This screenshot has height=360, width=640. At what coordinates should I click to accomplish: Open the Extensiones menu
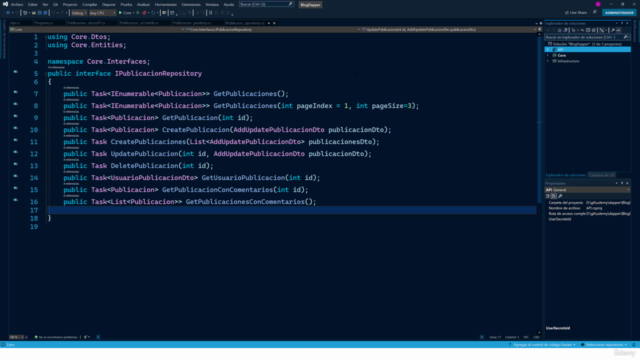tap(191, 4)
